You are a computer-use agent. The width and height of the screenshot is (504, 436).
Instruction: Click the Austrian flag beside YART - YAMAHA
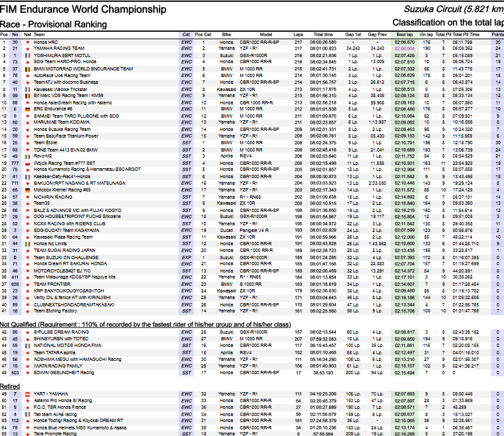28,394
